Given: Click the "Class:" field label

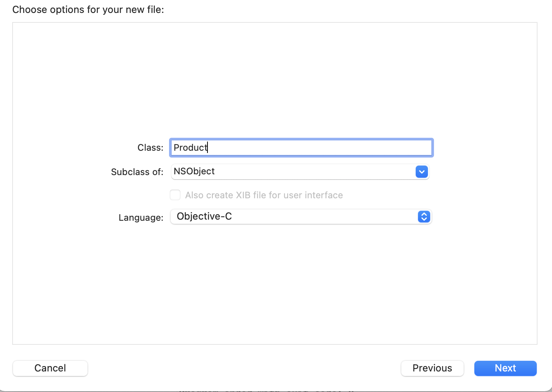Looking at the screenshot, I should tap(150, 148).
